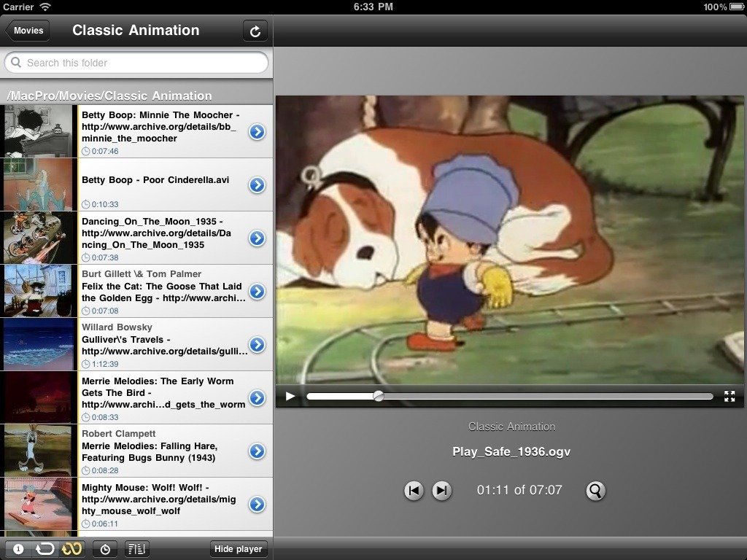The width and height of the screenshot is (747, 560).
Task: Click the video seek slider knob
Action: [x=379, y=396]
